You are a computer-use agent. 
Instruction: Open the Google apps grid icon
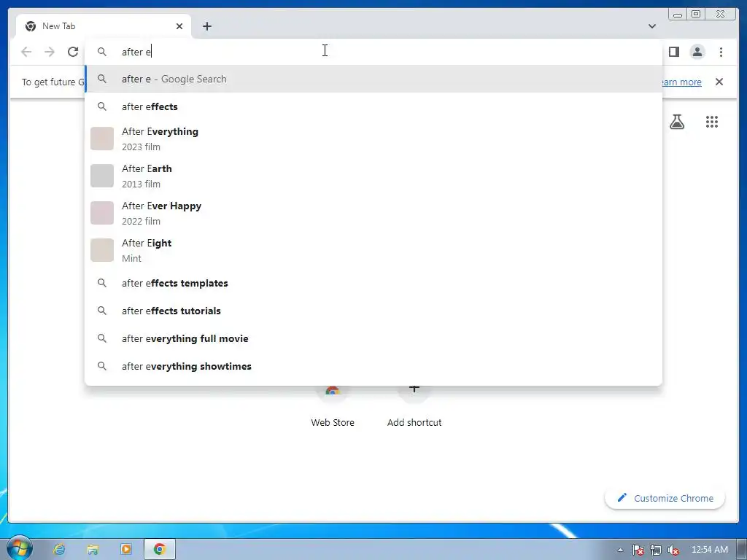[x=712, y=122]
